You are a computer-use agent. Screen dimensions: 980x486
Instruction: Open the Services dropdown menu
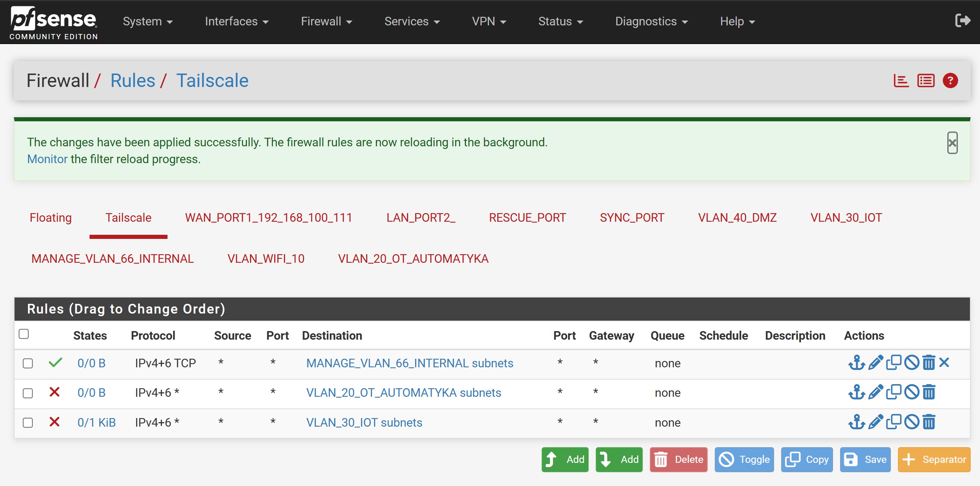pos(412,21)
